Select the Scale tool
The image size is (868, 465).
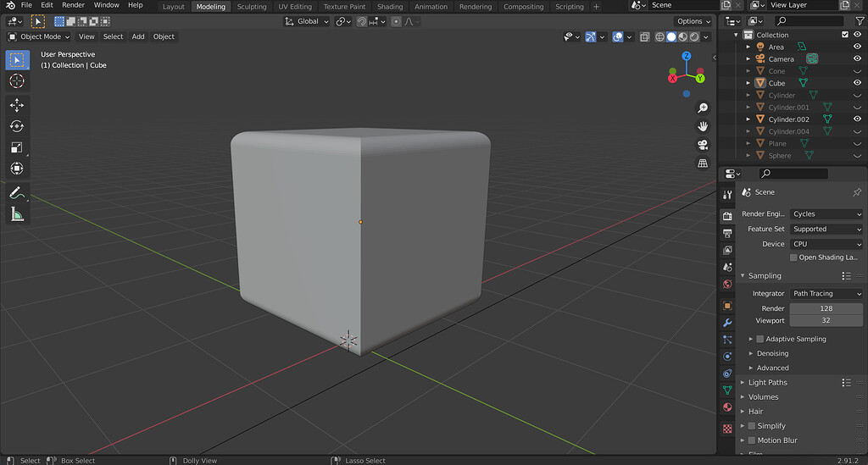pos(17,147)
